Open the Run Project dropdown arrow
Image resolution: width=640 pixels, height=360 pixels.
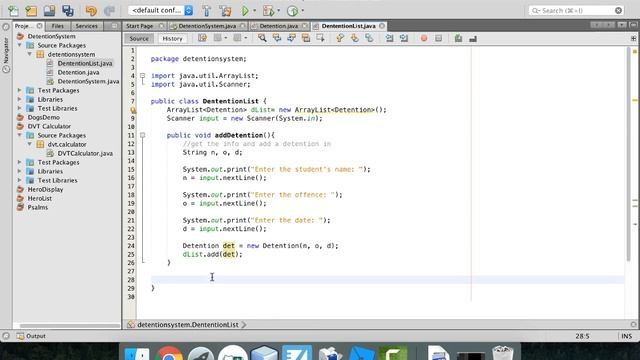point(255,11)
